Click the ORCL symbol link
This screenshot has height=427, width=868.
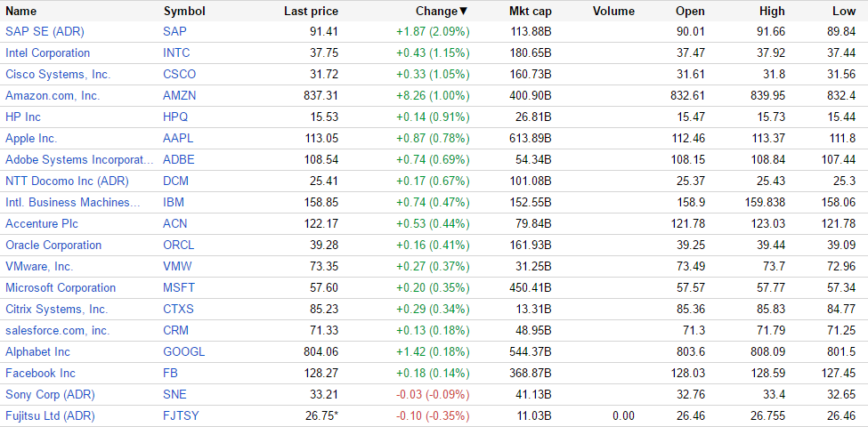[179, 245]
